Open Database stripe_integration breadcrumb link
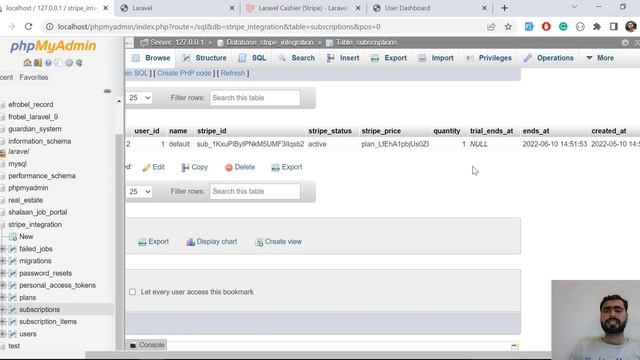Viewport: 640px width, 360px height. (269, 42)
